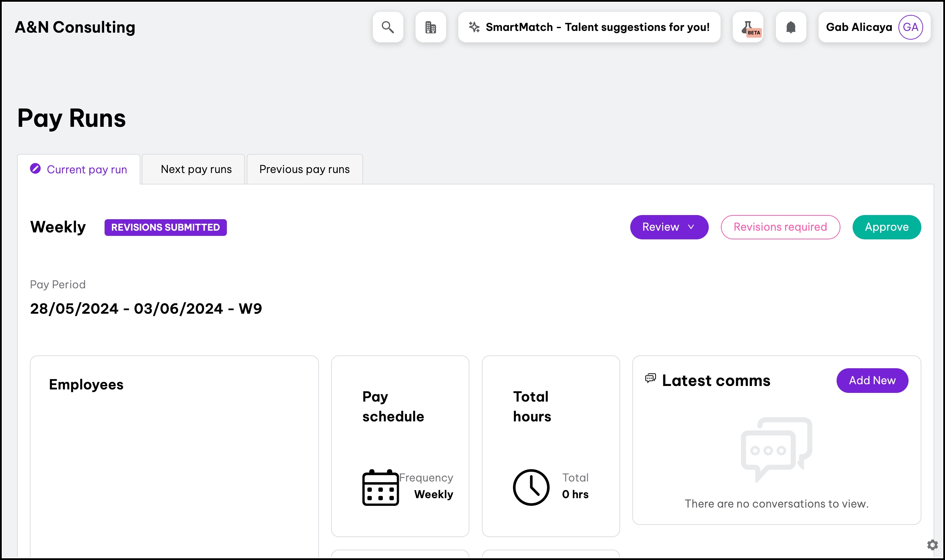Screen dimensions: 945x560
Task: Click the Revisions required button
Action: (x=780, y=227)
